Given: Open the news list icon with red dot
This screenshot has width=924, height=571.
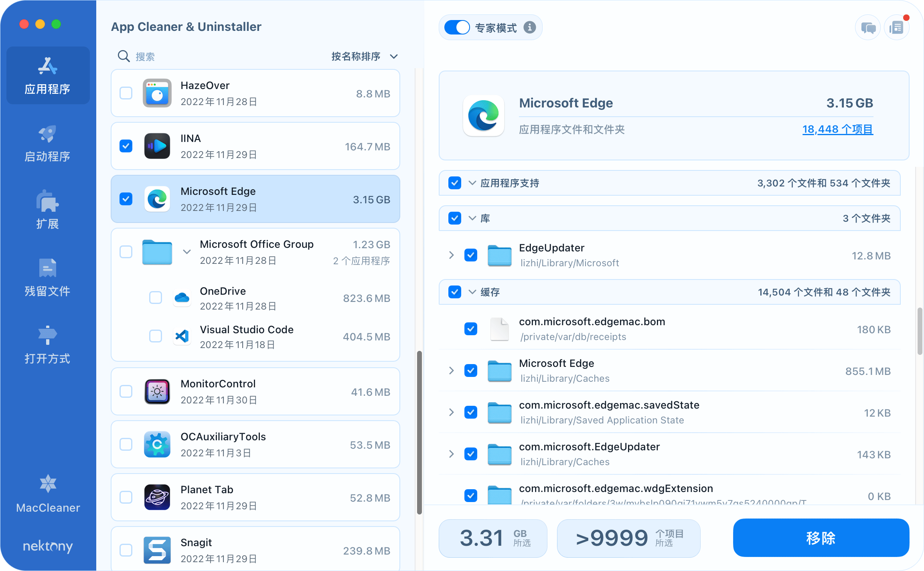Looking at the screenshot, I should point(896,28).
